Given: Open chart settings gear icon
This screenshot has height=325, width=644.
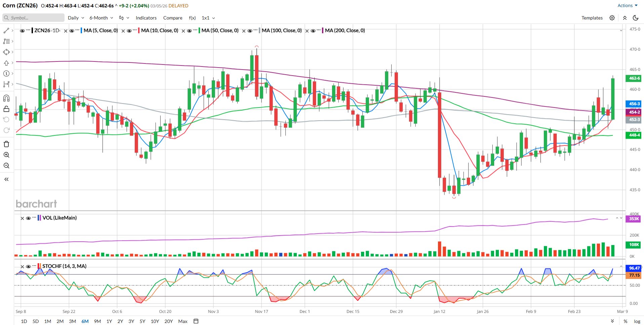Looking at the screenshot, I should [x=612, y=18].
